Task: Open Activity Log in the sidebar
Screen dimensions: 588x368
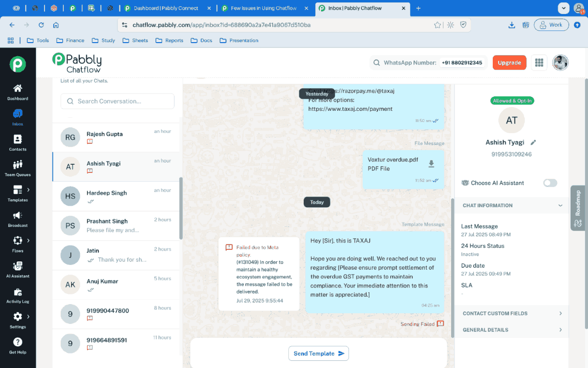Action: coord(17,295)
